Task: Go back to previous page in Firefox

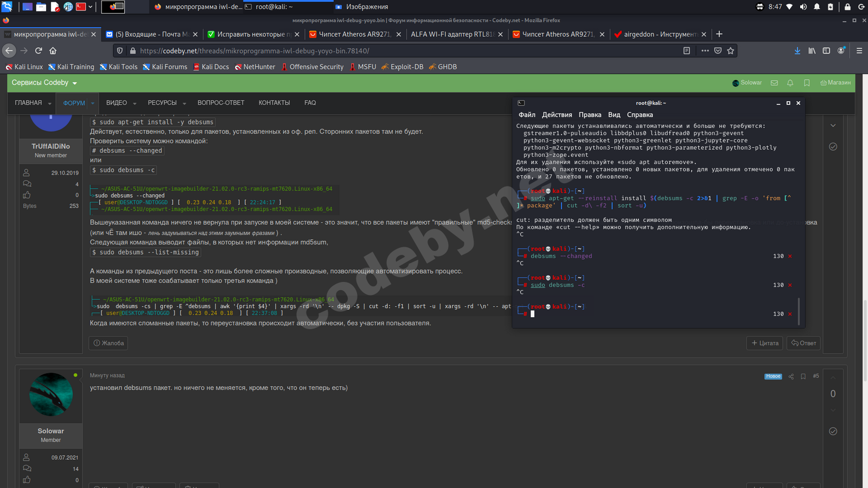Action: pos(9,50)
